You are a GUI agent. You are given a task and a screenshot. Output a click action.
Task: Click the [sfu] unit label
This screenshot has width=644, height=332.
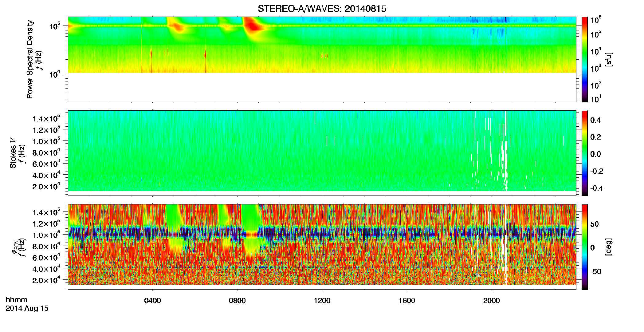coord(609,59)
